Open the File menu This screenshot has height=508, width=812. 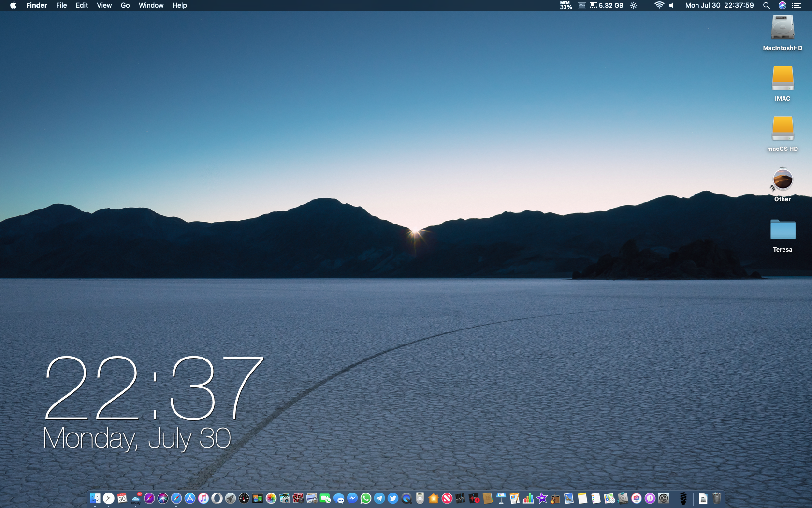pyautogui.click(x=61, y=5)
